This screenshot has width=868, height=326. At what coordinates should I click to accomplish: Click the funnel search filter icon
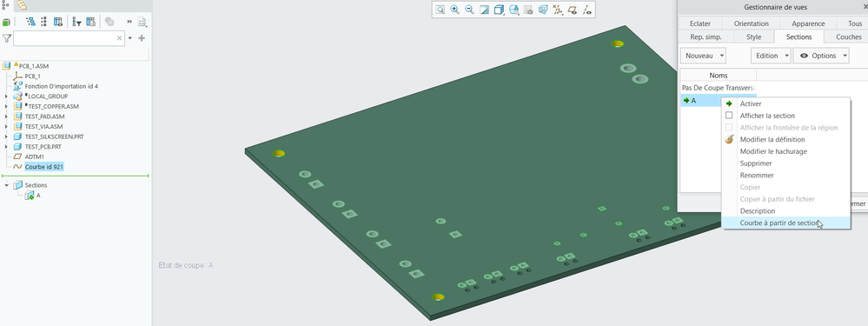(6, 38)
